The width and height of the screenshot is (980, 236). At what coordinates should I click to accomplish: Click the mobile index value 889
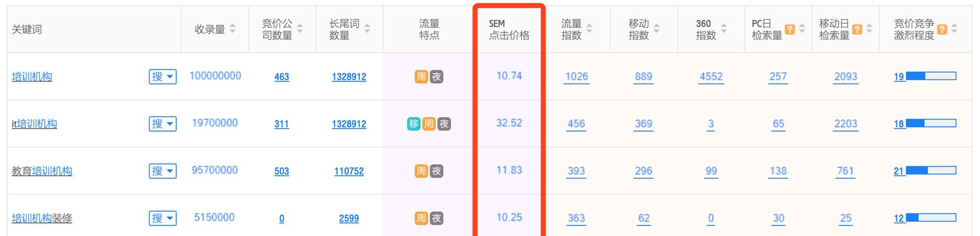pyautogui.click(x=643, y=77)
